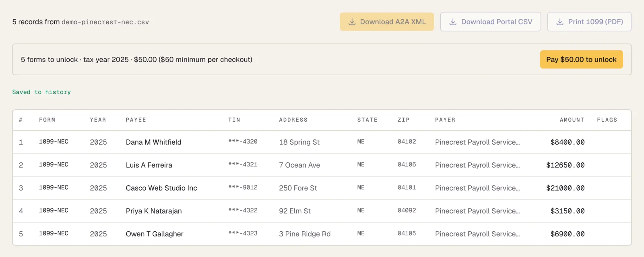Click the TIN ***-4323
This screenshot has width=644, height=257.
pos(243,234)
